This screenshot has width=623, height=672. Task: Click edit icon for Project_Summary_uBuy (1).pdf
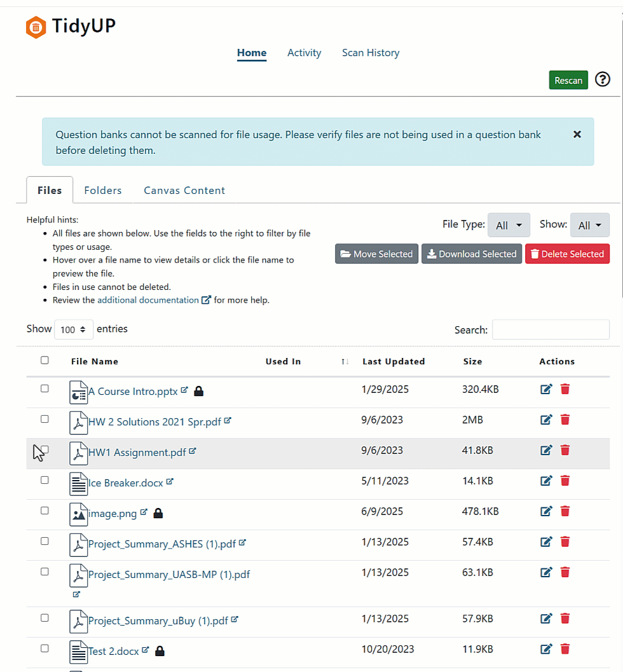pos(546,619)
